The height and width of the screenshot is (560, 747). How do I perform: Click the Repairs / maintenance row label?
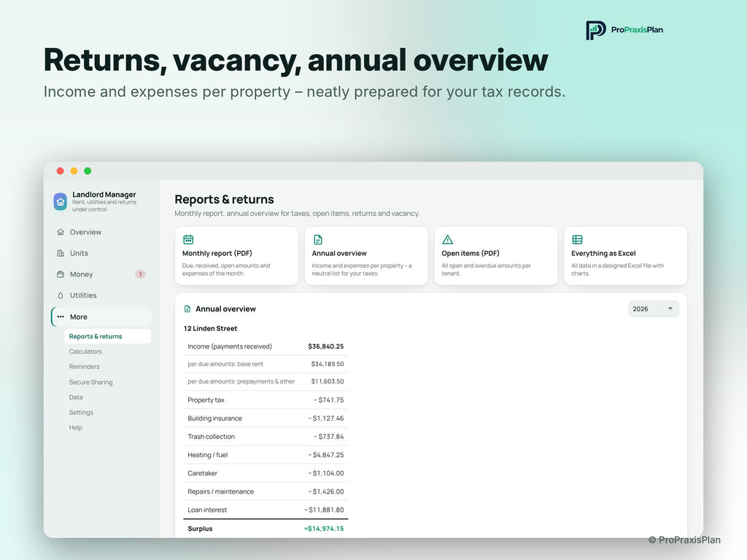click(220, 491)
